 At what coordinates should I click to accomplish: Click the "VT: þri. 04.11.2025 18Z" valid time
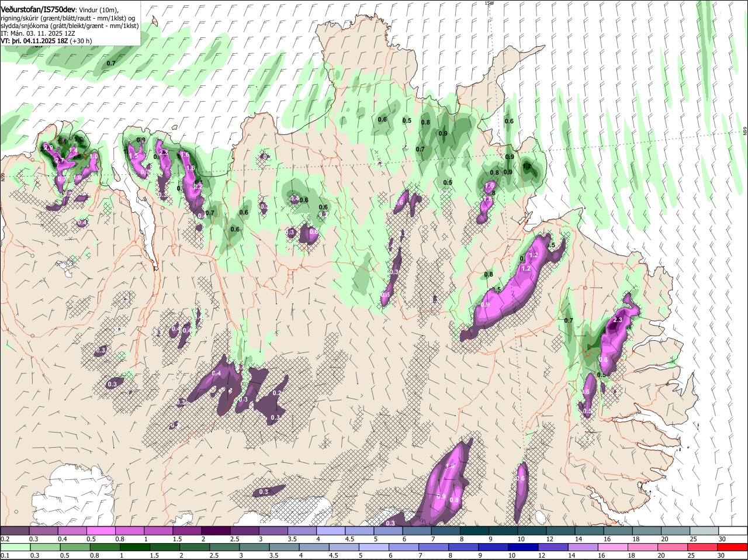[34, 41]
